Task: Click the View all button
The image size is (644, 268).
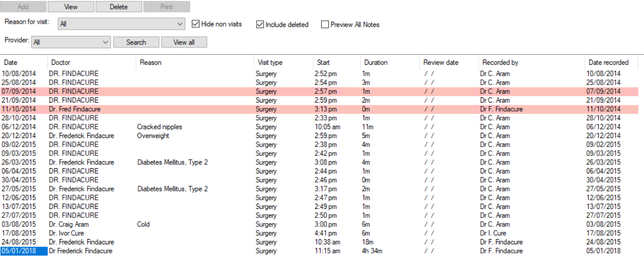Action: click(184, 42)
